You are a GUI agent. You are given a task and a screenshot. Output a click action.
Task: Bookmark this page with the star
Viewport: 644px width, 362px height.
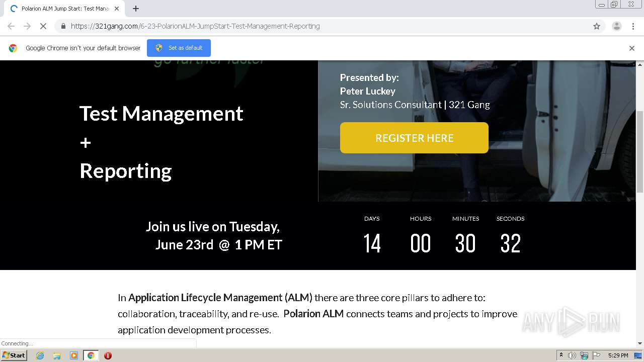[597, 26]
